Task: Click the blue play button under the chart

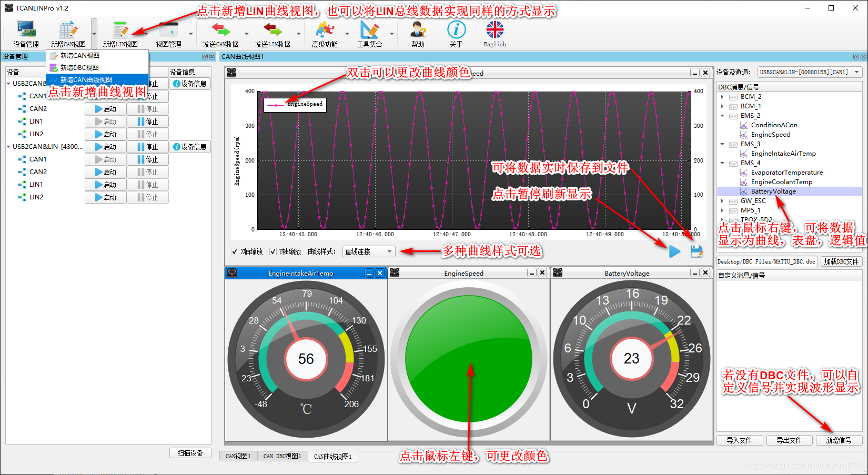Action: [675, 251]
